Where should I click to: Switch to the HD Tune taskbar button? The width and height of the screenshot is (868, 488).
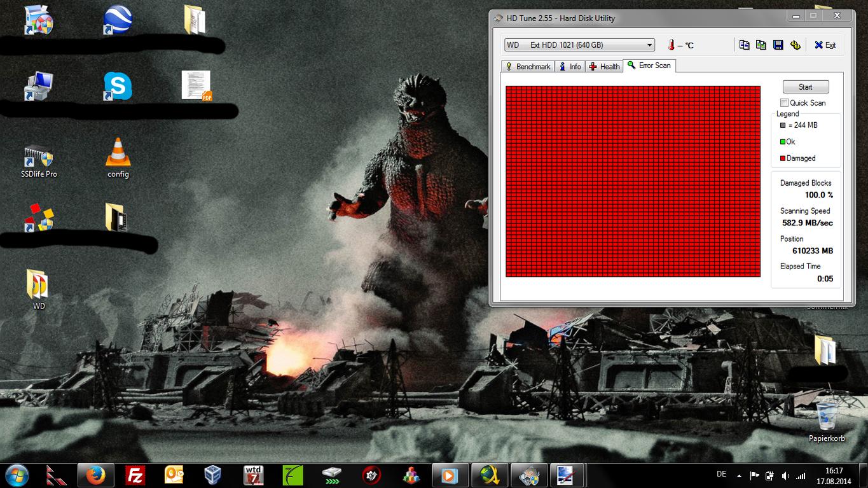click(x=528, y=475)
